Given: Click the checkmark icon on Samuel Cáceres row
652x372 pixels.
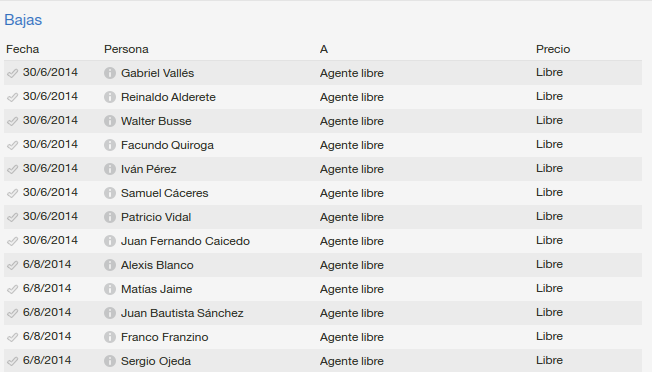Looking at the screenshot, I should click(12, 193).
